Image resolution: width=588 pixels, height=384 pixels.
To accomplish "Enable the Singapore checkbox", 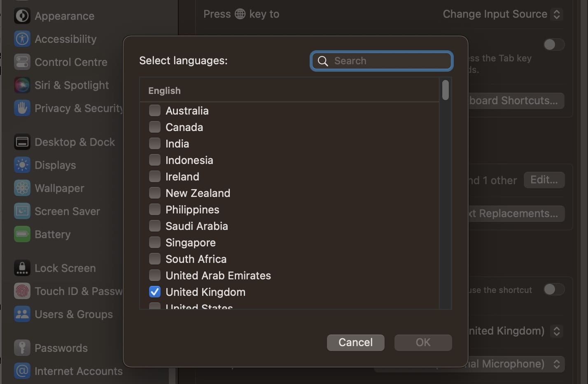I will 154,242.
